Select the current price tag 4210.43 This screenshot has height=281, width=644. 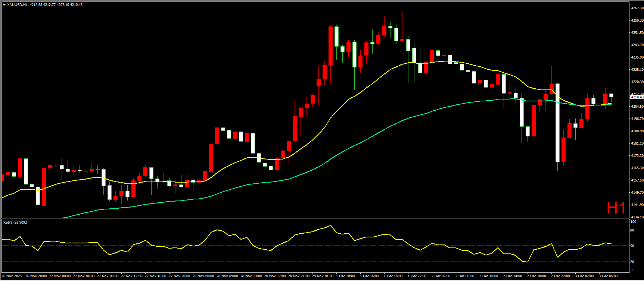[x=637, y=97]
